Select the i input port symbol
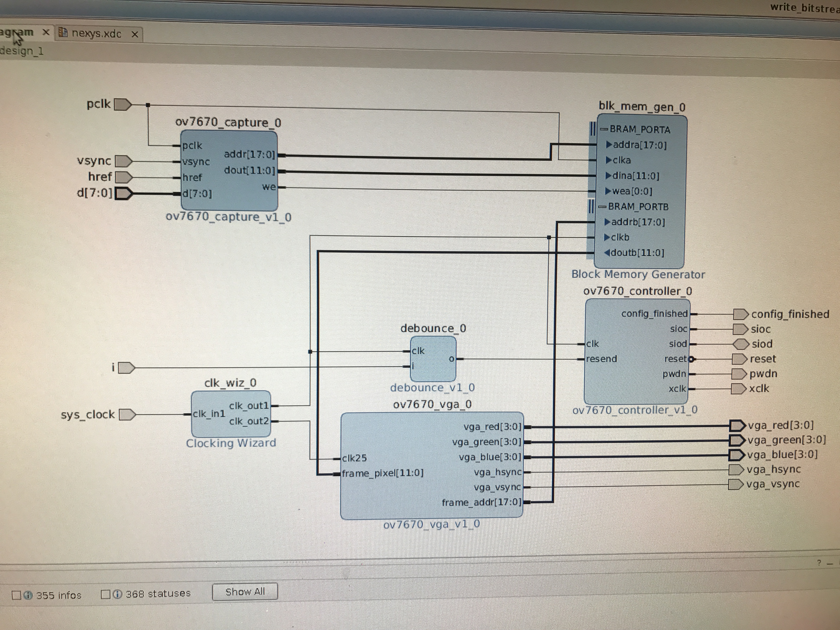This screenshot has width=840, height=630. [126, 368]
